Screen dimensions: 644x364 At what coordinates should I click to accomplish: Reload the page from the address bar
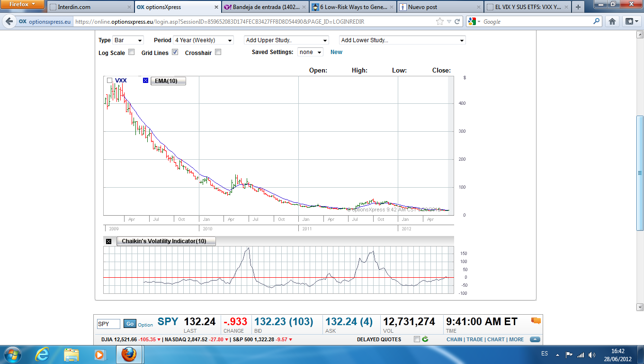pyautogui.click(x=457, y=21)
